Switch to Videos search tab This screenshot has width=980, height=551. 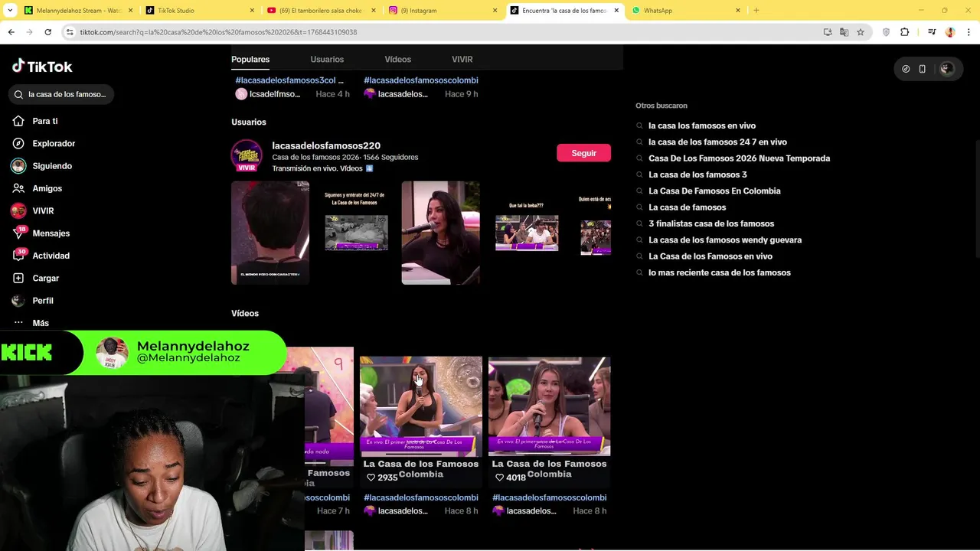click(x=397, y=59)
